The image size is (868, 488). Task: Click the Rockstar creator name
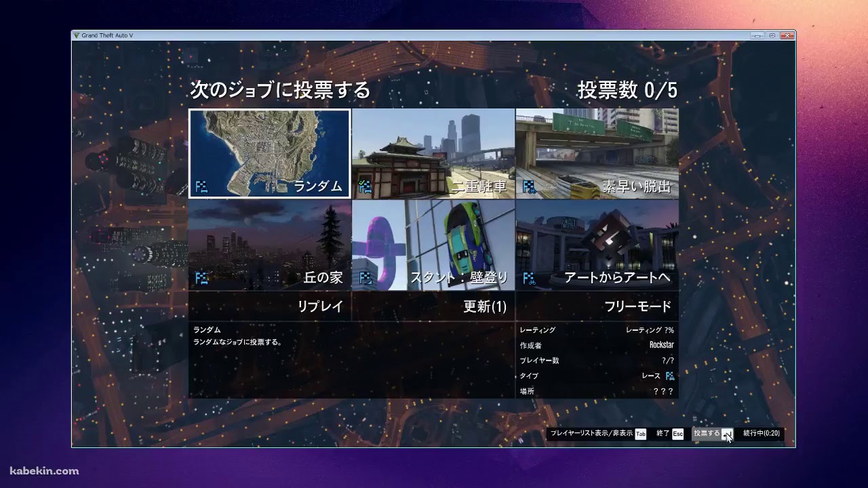662,345
